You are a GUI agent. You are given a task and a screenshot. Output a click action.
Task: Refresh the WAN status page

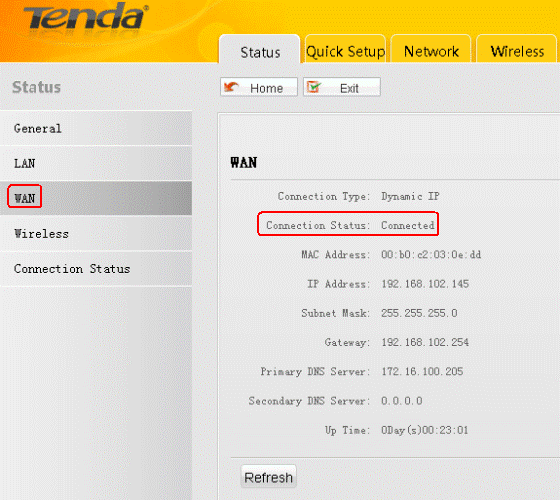[269, 477]
